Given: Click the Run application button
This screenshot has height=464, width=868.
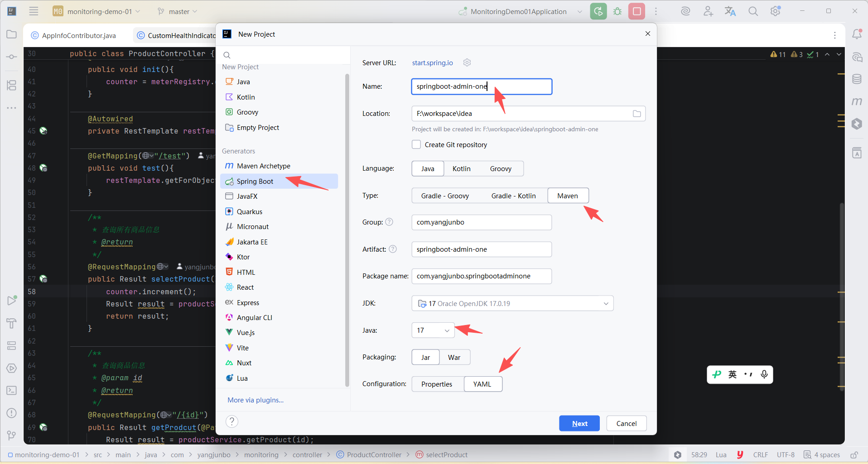Looking at the screenshot, I should (598, 11).
